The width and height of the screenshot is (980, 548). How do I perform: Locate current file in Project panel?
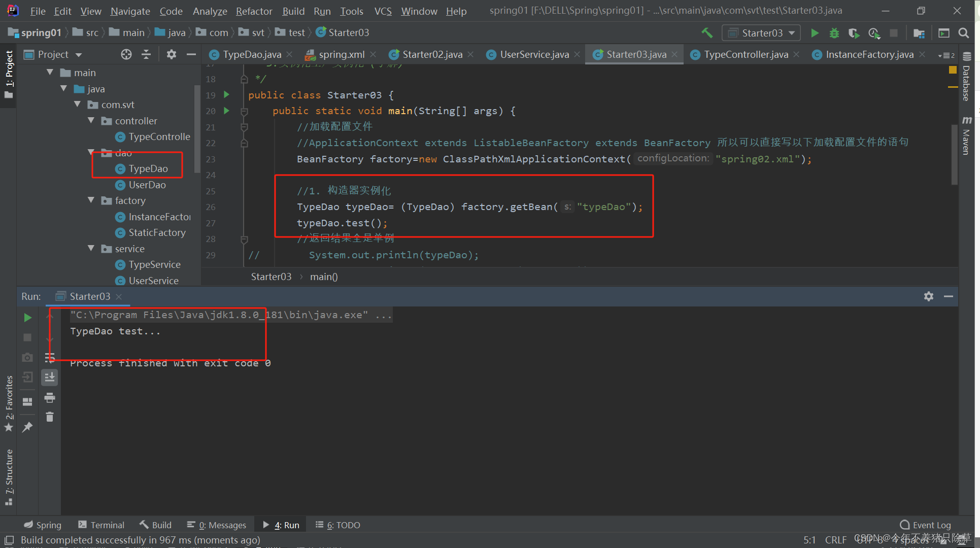[126, 54]
